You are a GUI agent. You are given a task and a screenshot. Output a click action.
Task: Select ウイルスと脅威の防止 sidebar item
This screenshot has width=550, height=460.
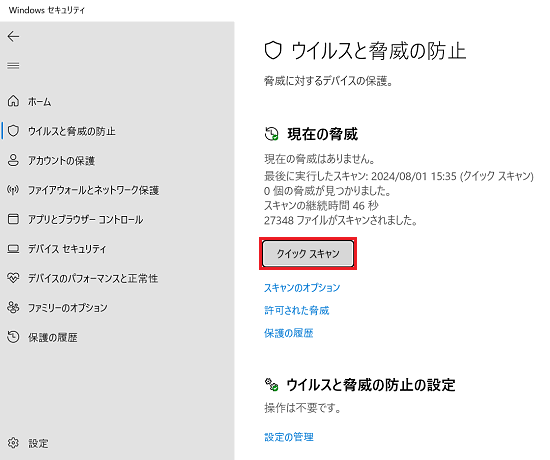coord(72,131)
